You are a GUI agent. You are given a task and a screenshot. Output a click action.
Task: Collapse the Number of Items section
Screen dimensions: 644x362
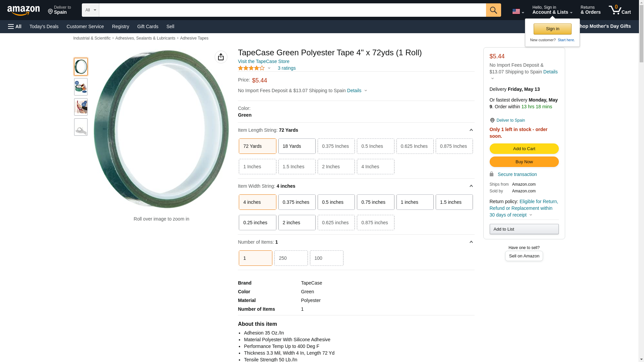[x=471, y=242]
